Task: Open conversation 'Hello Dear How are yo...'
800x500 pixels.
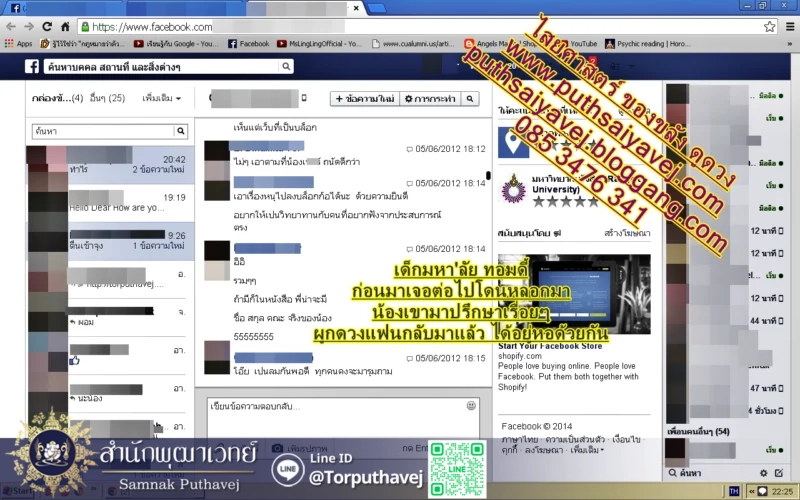Action: pyautogui.click(x=110, y=203)
